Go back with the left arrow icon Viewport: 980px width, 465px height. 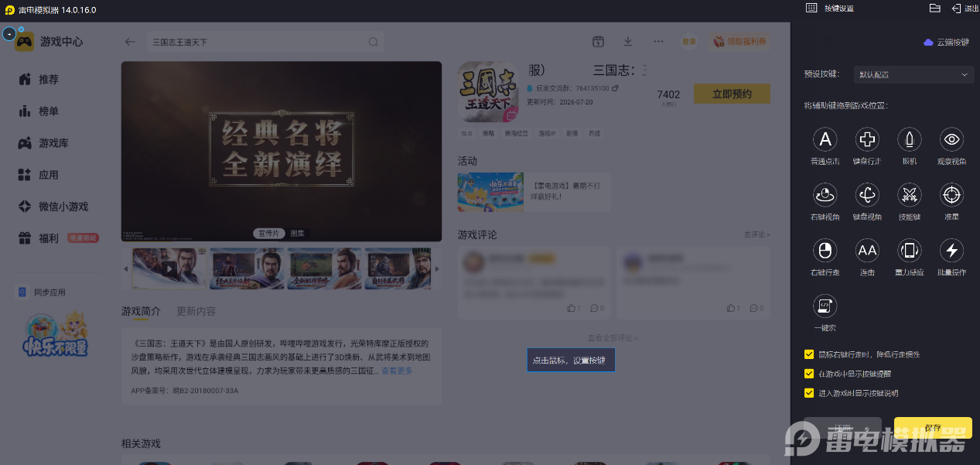[x=130, y=42]
